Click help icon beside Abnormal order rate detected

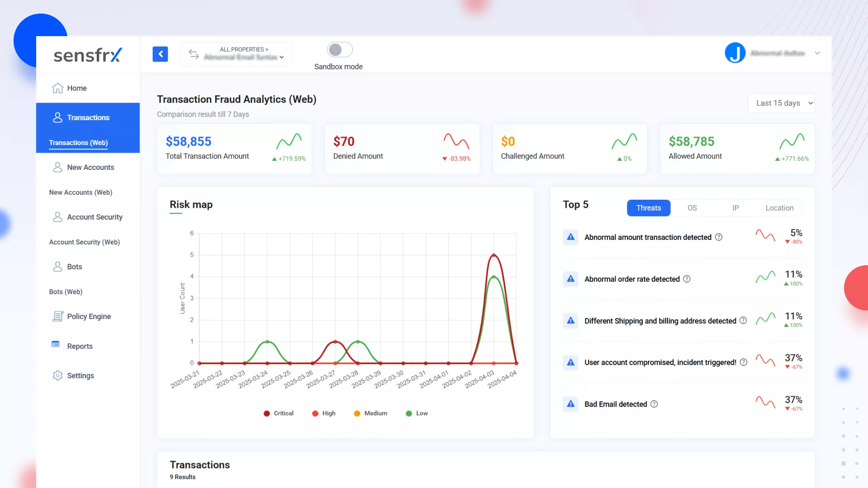click(687, 279)
